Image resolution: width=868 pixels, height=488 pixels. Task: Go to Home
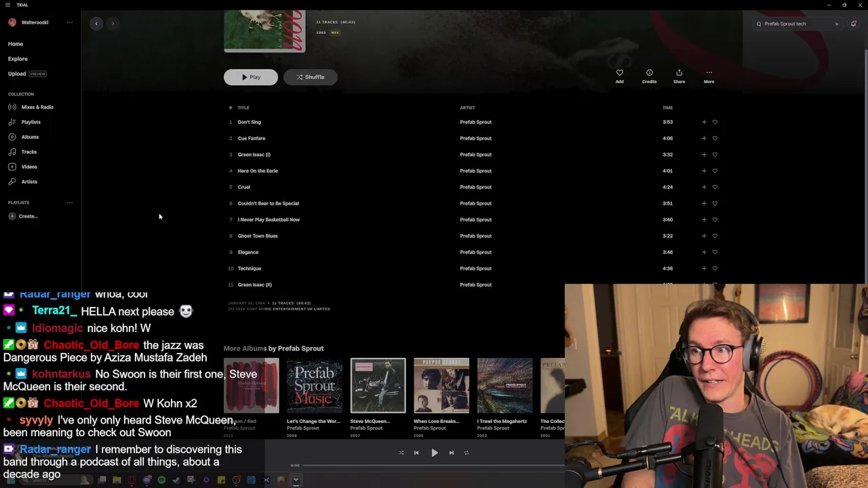click(16, 44)
